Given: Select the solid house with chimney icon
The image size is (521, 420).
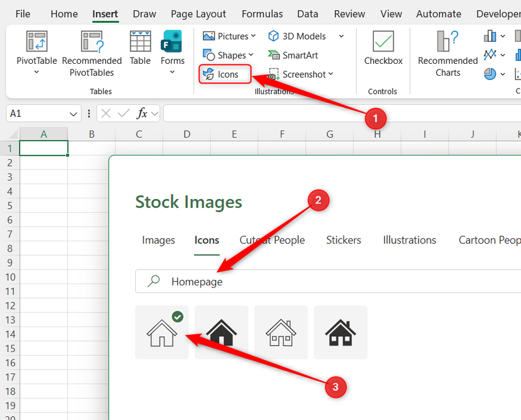Looking at the screenshot, I should (340, 332).
